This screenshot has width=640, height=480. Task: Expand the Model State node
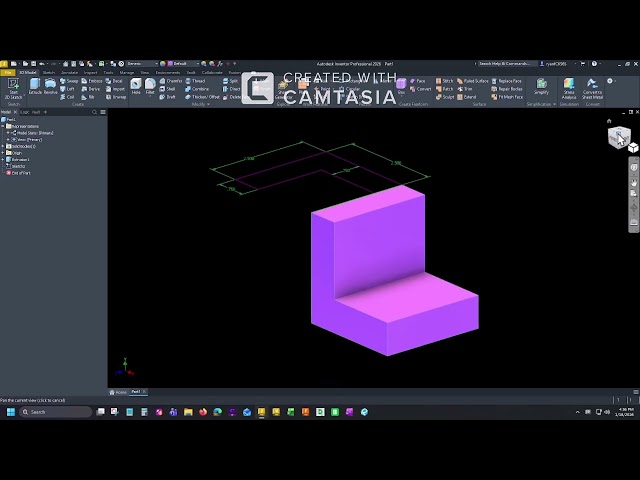pos(8,133)
